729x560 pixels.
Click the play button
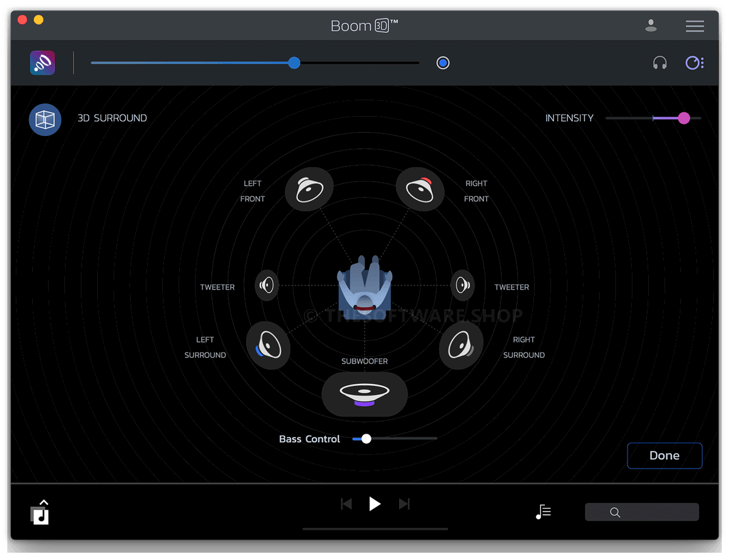point(375,504)
